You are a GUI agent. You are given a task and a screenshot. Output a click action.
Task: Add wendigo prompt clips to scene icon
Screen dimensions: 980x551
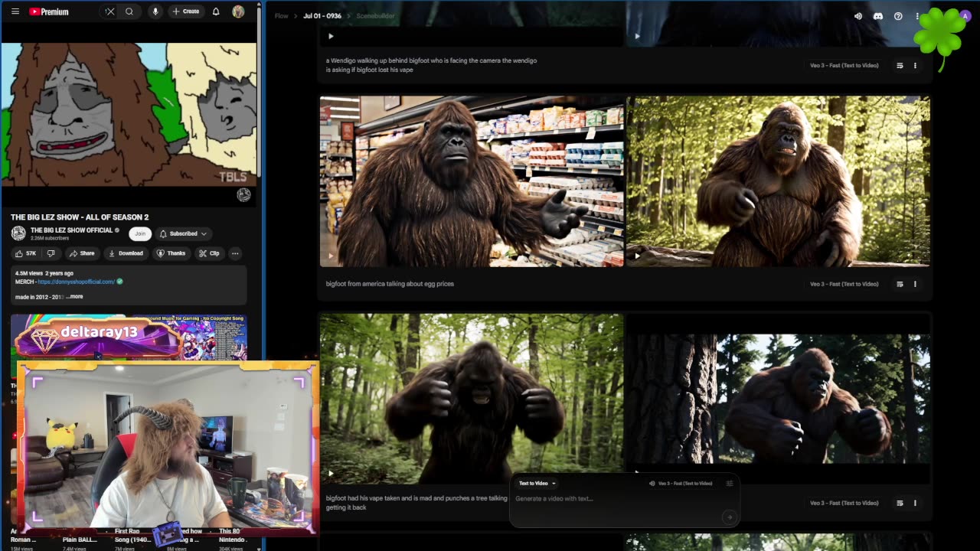coord(900,66)
